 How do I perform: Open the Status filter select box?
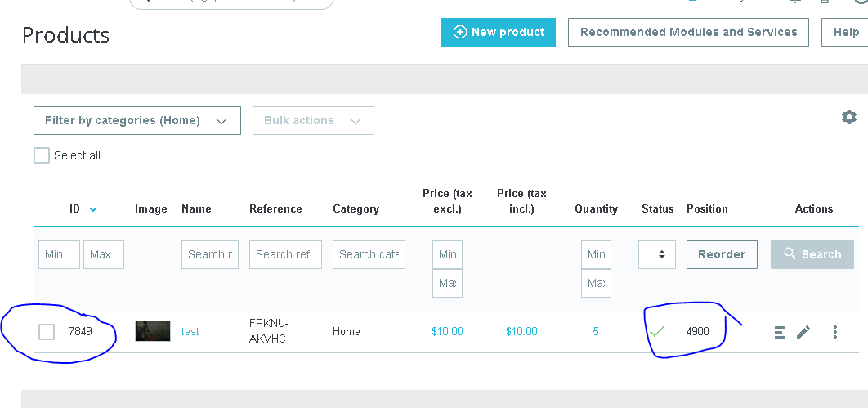pyautogui.click(x=656, y=254)
